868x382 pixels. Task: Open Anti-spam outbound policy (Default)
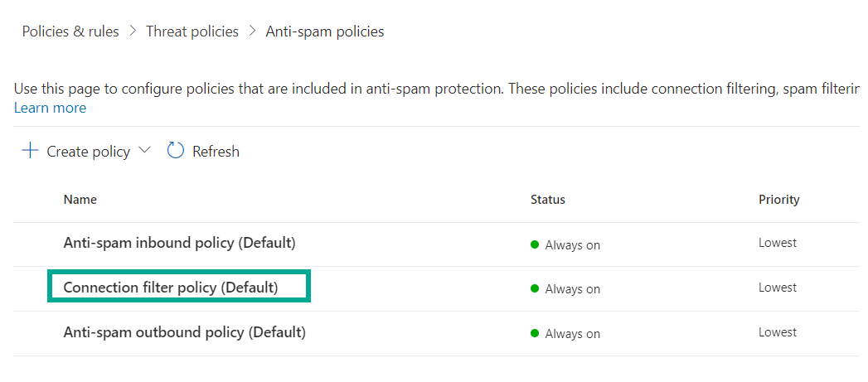[184, 332]
